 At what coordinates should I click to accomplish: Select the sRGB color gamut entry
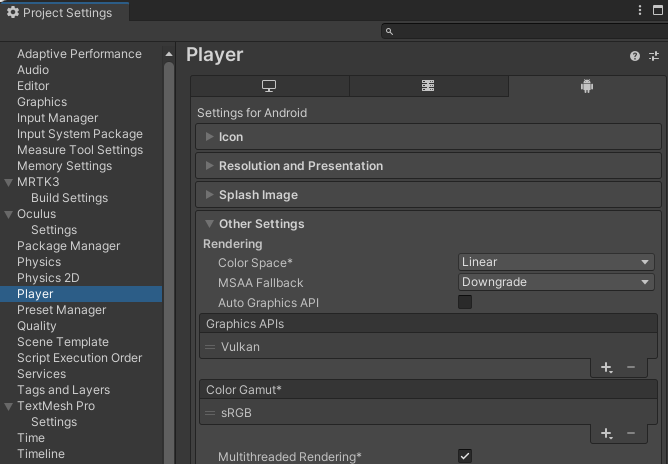point(428,413)
